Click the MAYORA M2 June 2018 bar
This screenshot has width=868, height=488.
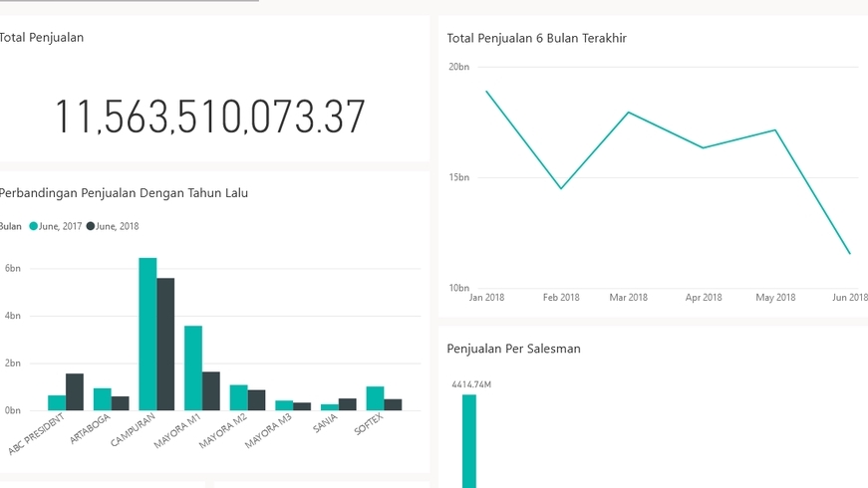[x=256, y=400]
